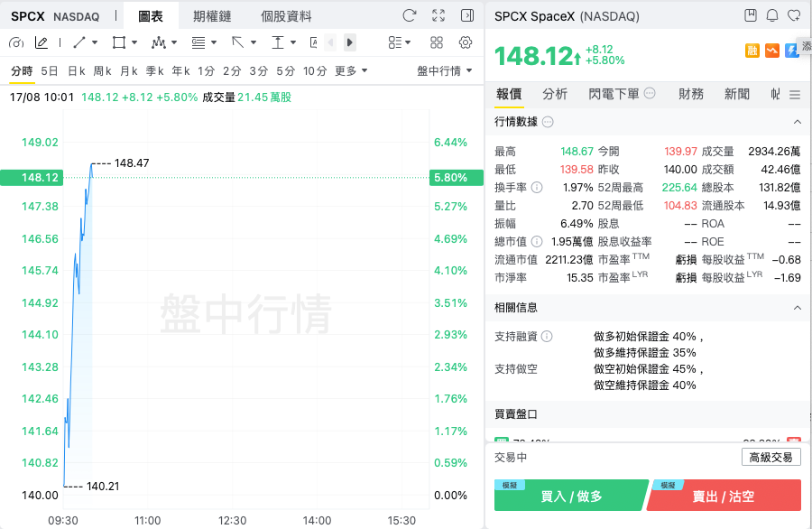Viewport: 812px width, 529px height.
Task: Open the 盤中行情 session dropdown
Action: [445, 70]
